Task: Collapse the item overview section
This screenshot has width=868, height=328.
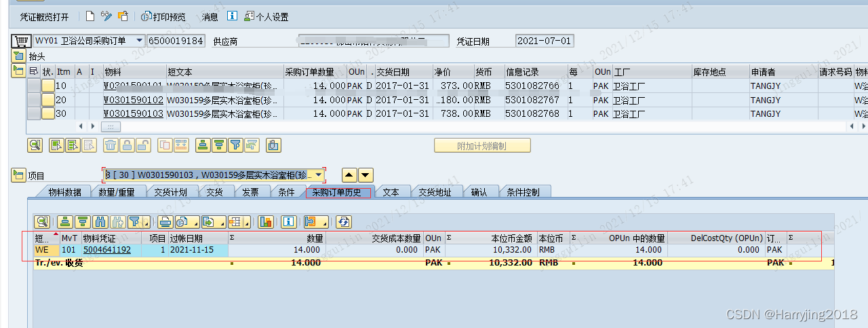Action: tap(18, 71)
